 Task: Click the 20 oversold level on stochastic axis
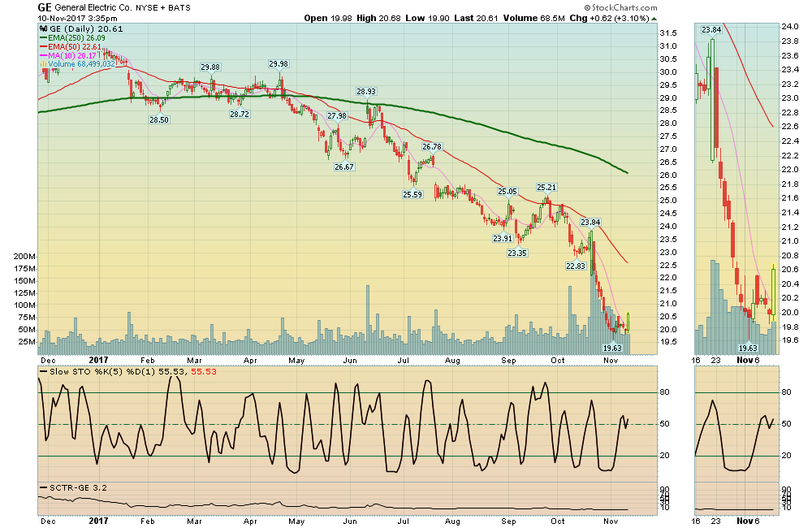click(664, 456)
